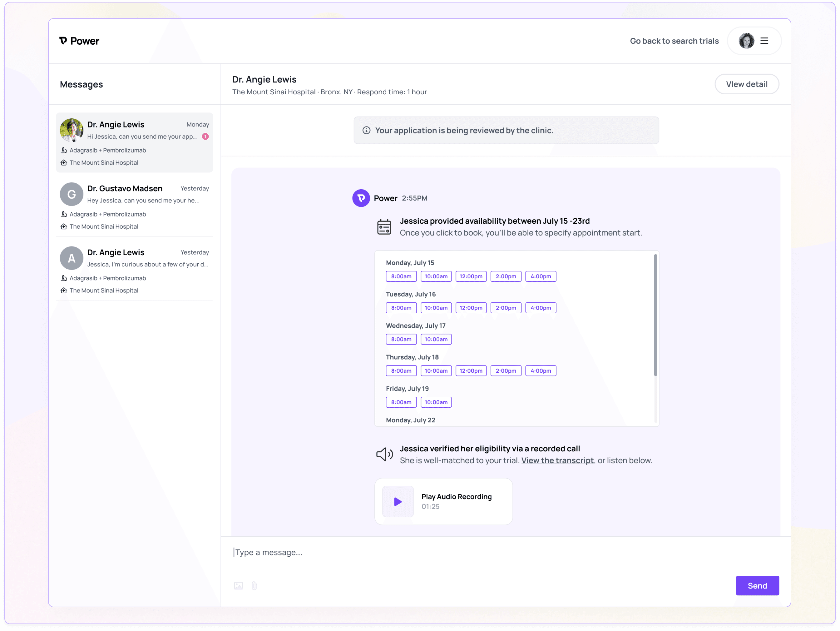Screen dimensions: 840x631
Task: Select Tuesday July 16 12:00pm slot
Action: pos(471,308)
